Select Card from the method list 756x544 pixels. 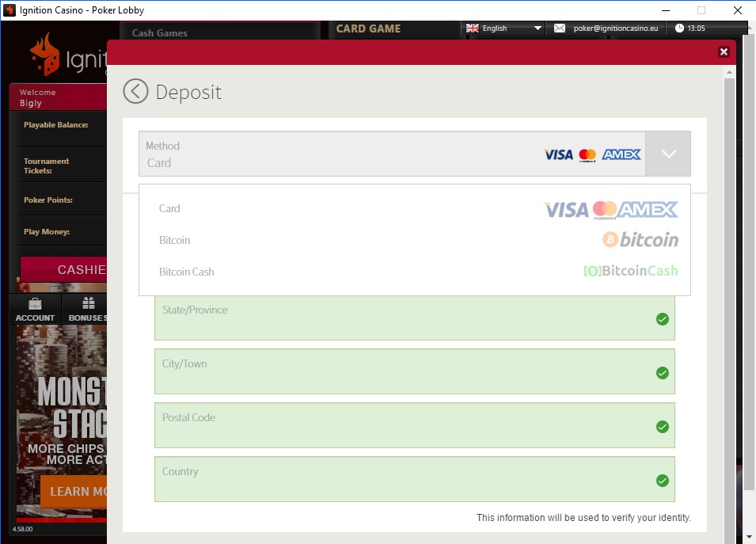pyautogui.click(x=415, y=209)
